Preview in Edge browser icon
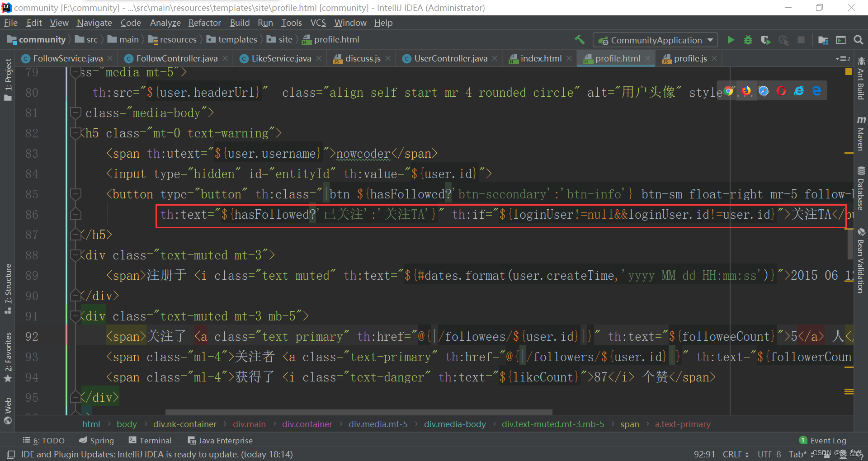This screenshot has width=868, height=461. pyautogui.click(x=817, y=91)
